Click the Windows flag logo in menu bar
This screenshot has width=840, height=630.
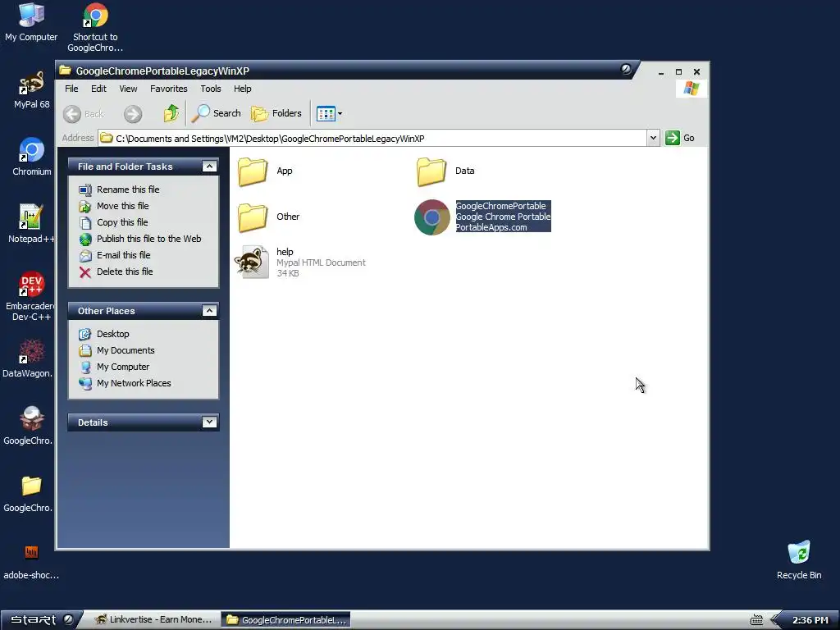691,89
